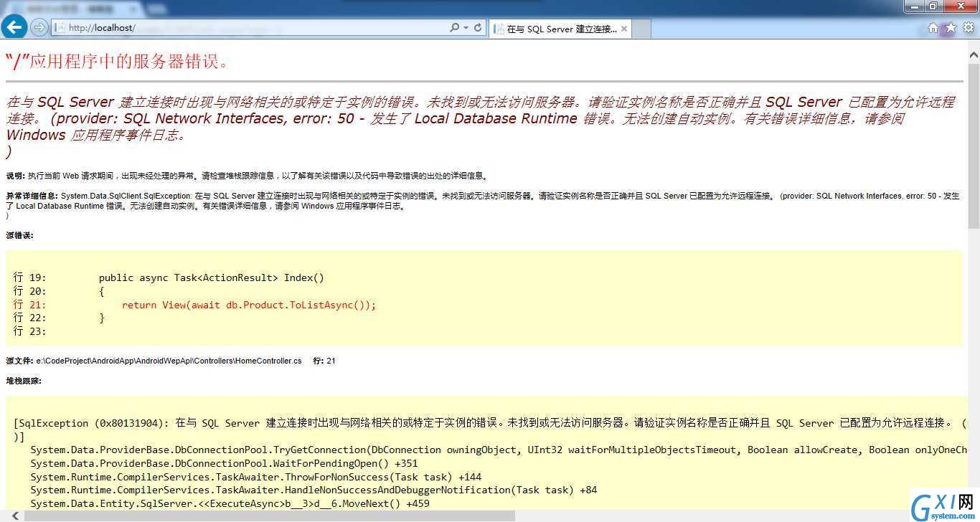Image resolution: width=980 pixels, height=522 pixels.
Task: Maximize the browser window
Action: [x=933, y=6]
